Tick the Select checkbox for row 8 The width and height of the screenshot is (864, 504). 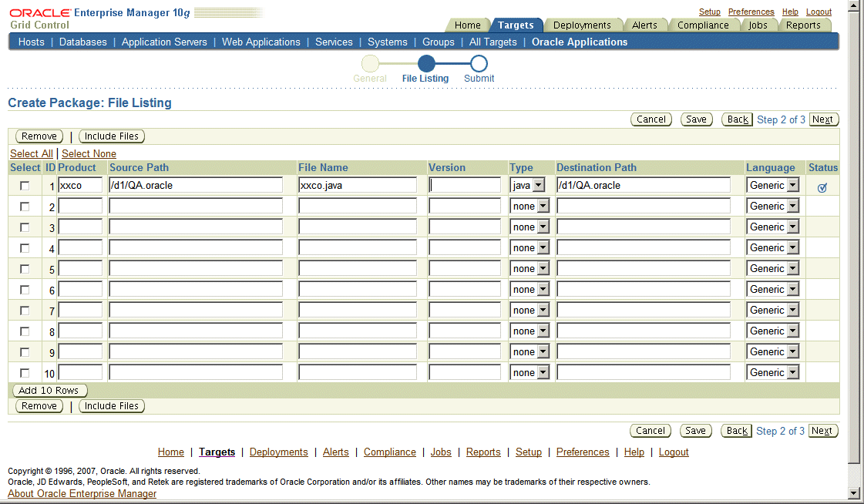point(25,331)
